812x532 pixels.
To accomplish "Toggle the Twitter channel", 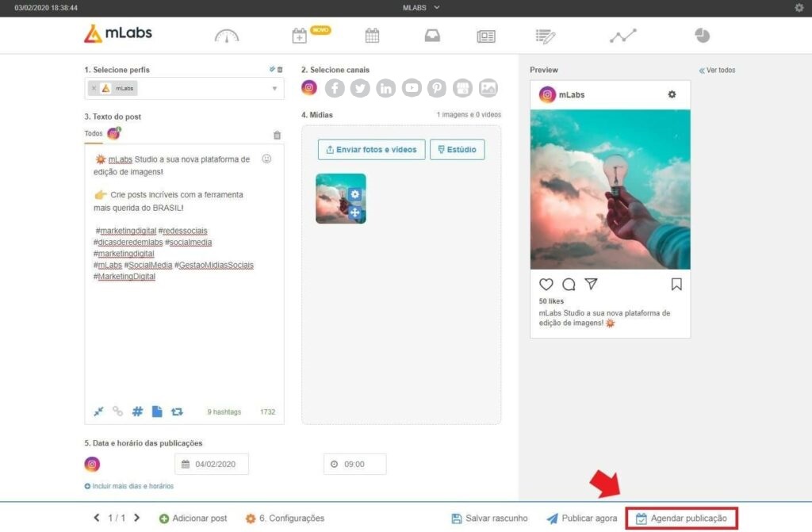I will click(360, 88).
